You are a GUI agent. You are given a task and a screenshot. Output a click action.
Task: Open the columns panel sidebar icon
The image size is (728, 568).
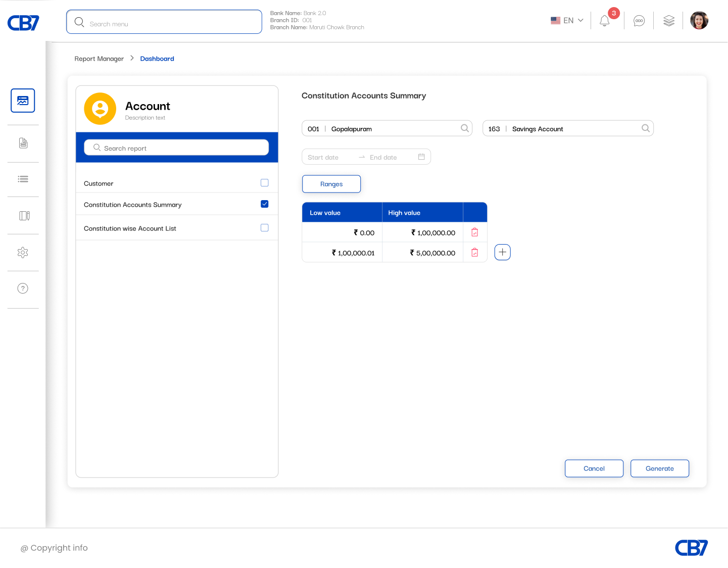click(24, 216)
